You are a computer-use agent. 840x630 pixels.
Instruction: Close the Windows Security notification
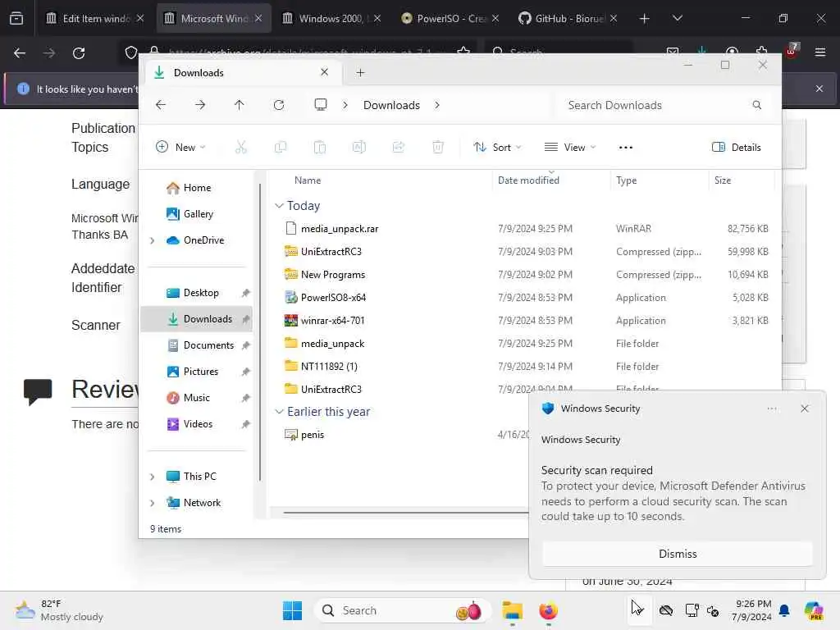pyautogui.click(x=804, y=409)
